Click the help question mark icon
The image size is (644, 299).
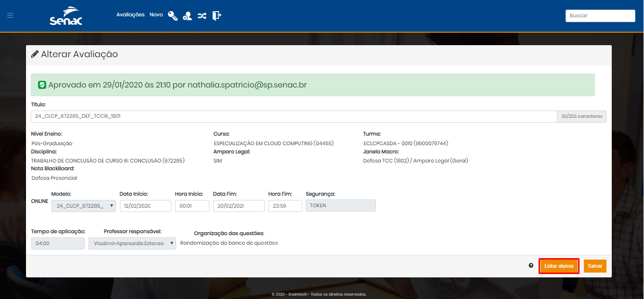click(531, 265)
